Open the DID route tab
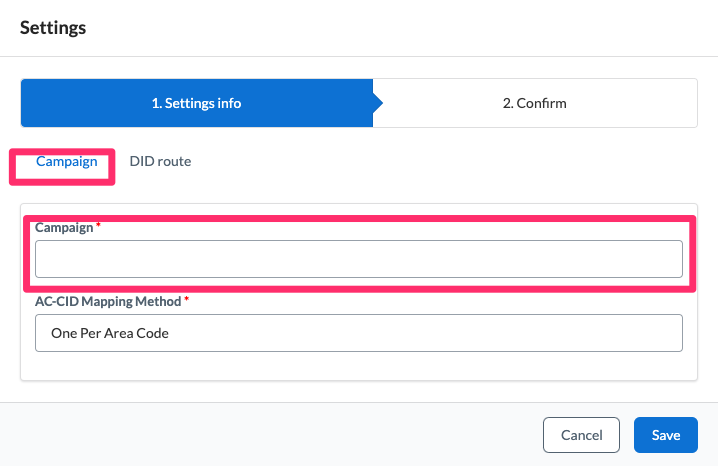This screenshot has height=466, width=718. (x=160, y=162)
